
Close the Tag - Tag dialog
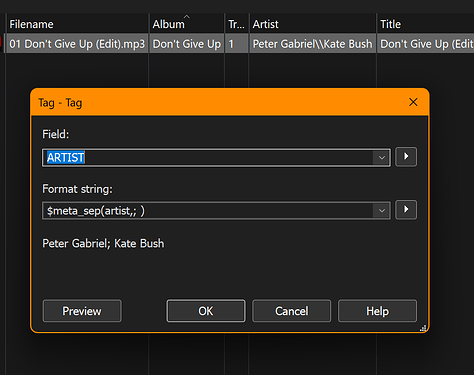pos(413,102)
